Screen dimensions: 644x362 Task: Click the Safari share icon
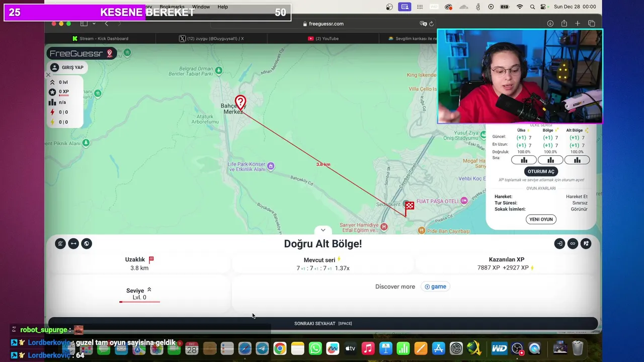(564, 24)
